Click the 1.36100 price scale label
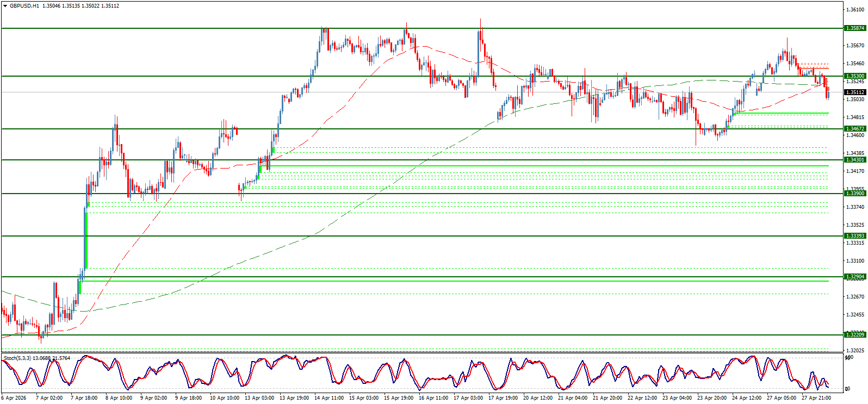Screen dimensions: 868x404 (x=856, y=10)
